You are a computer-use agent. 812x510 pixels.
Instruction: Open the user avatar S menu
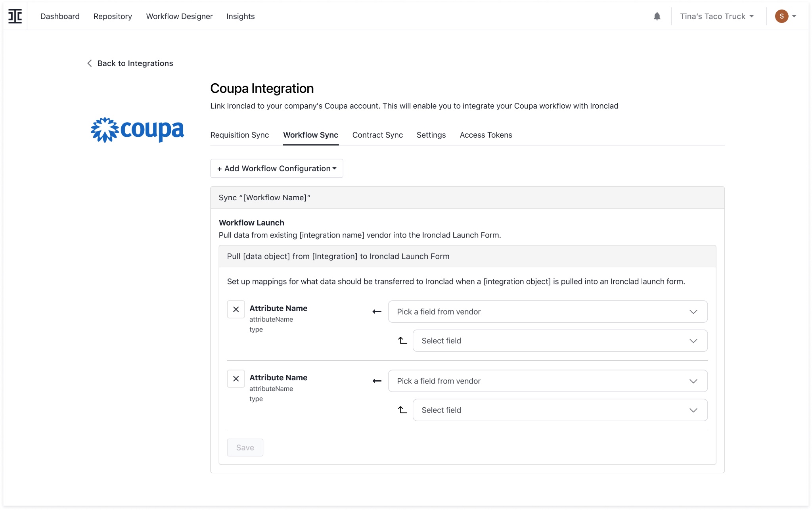point(781,16)
